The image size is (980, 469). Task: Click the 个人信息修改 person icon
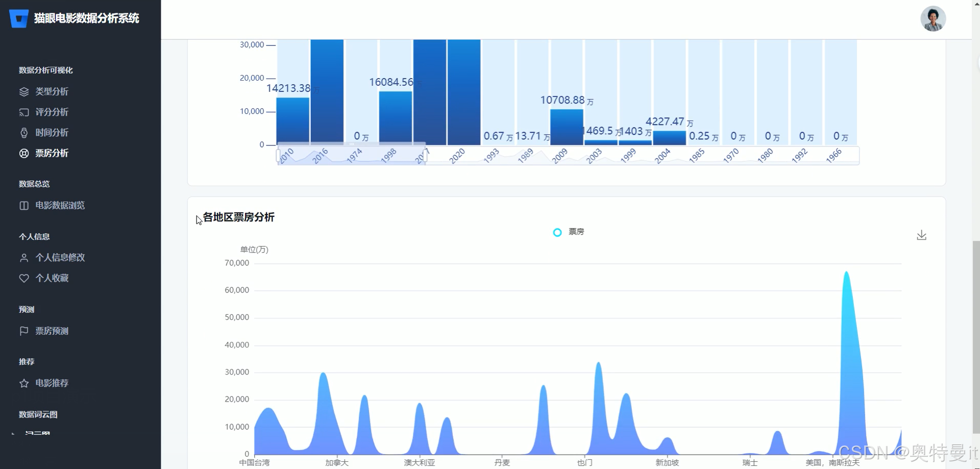pyautogui.click(x=24, y=258)
